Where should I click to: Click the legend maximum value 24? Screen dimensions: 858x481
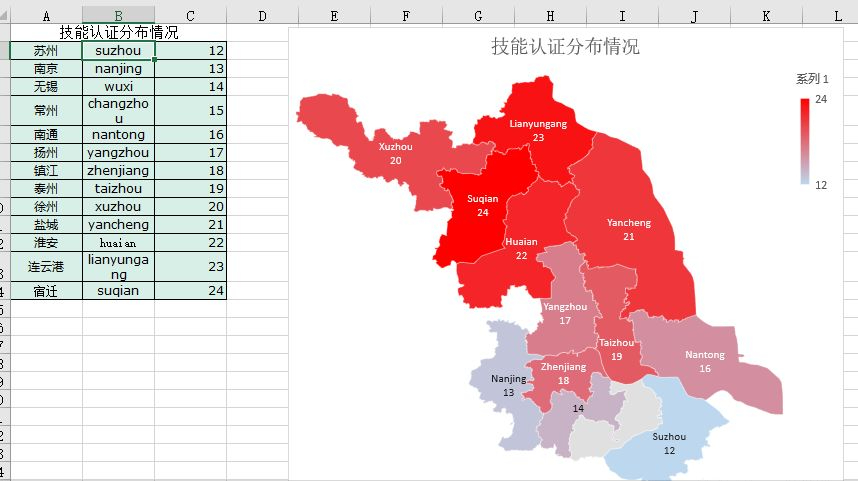[x=821, y=99]
